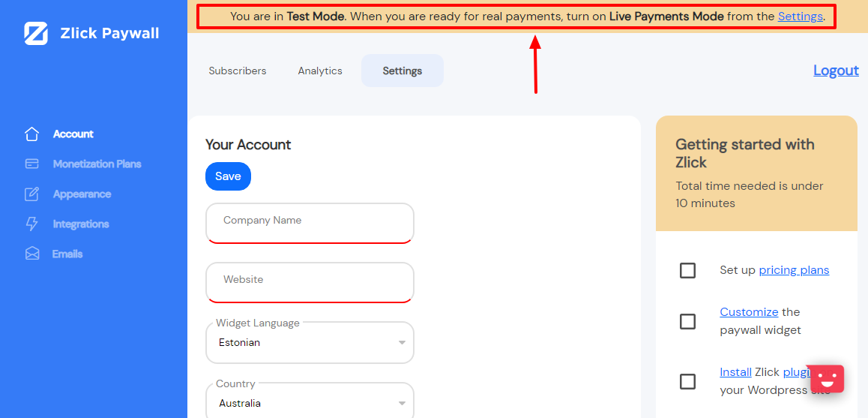Check the 'Set up pricing plans' checkbox
Viewport: 868px width, 418px height.
pos(687,270)
